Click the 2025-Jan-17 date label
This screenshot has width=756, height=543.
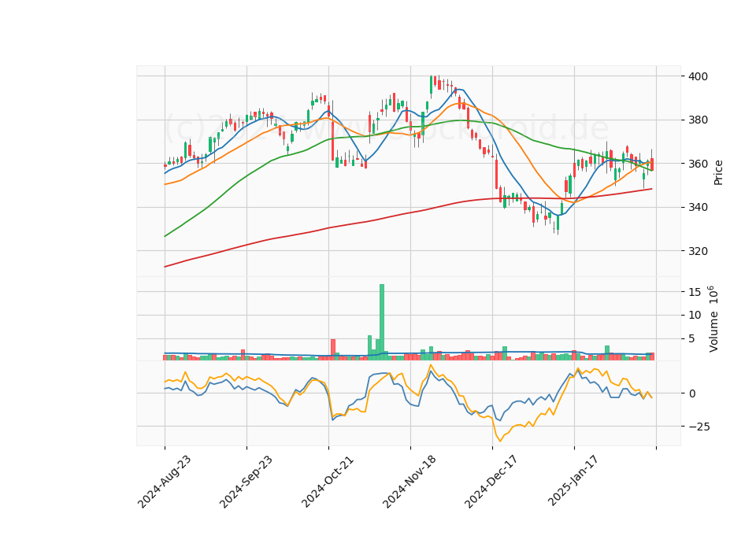click(x=573, y=482)
